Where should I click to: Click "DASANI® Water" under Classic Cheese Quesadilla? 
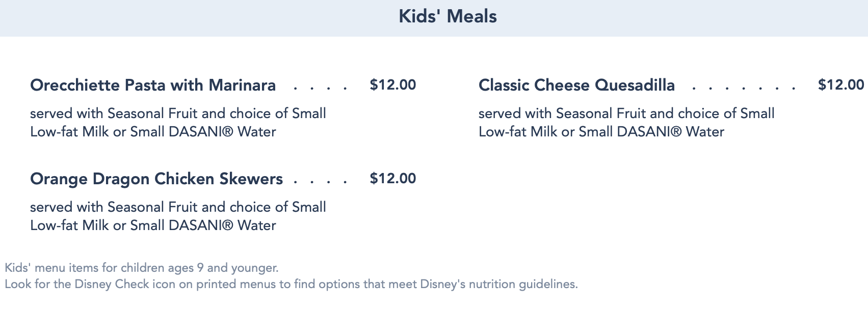point(671,132)
